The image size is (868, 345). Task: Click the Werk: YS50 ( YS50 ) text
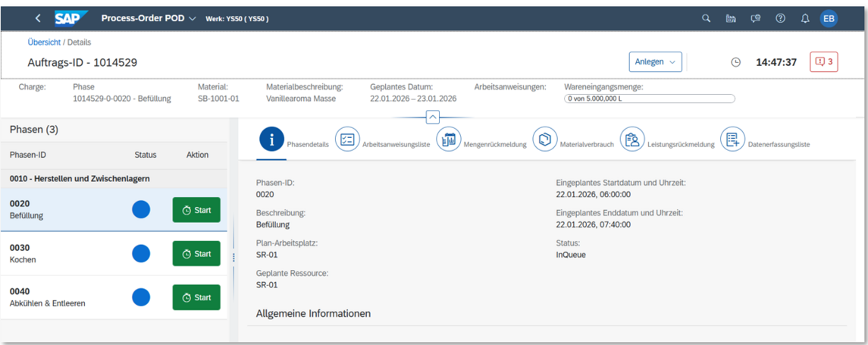[x=237, y=19]
